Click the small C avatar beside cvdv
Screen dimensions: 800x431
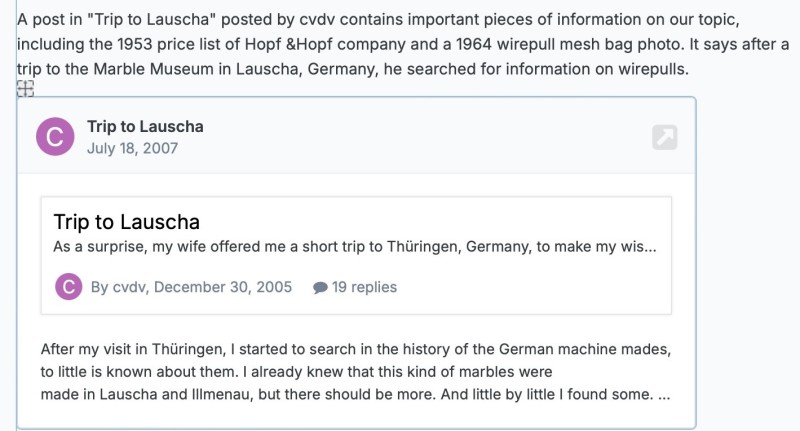click(68, 287)
